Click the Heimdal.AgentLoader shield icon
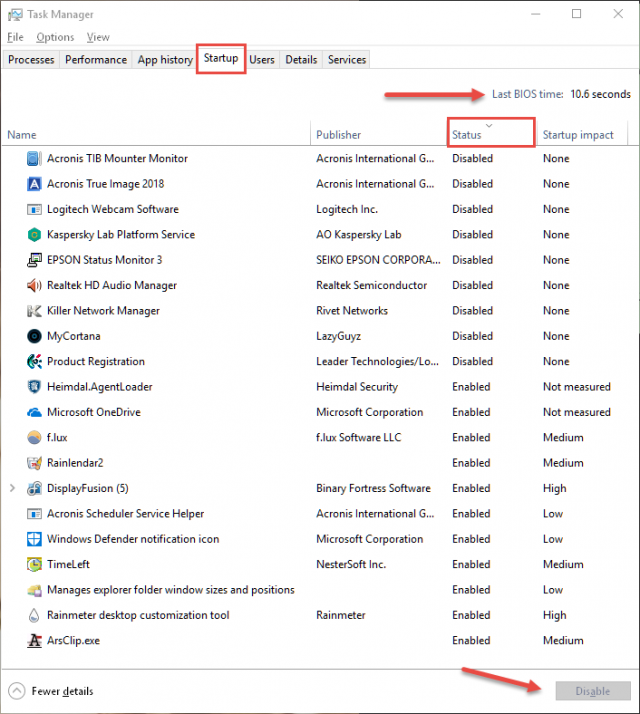The width and height of the screenshot is (640, 714). tap(34, 387)
